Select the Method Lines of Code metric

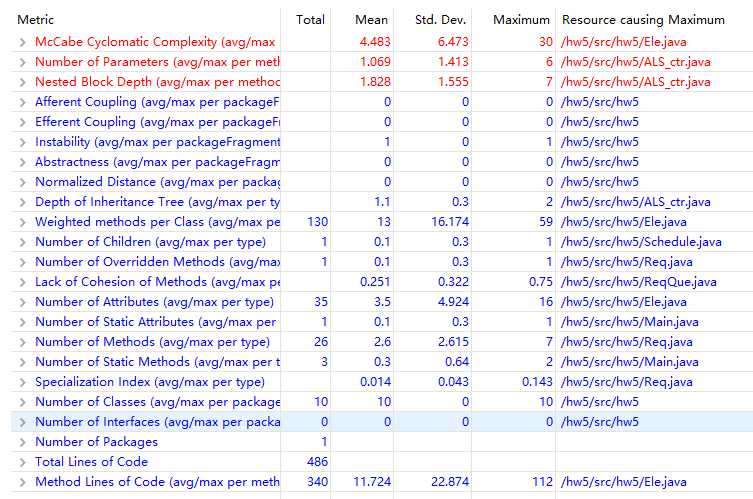click(157, 482)
